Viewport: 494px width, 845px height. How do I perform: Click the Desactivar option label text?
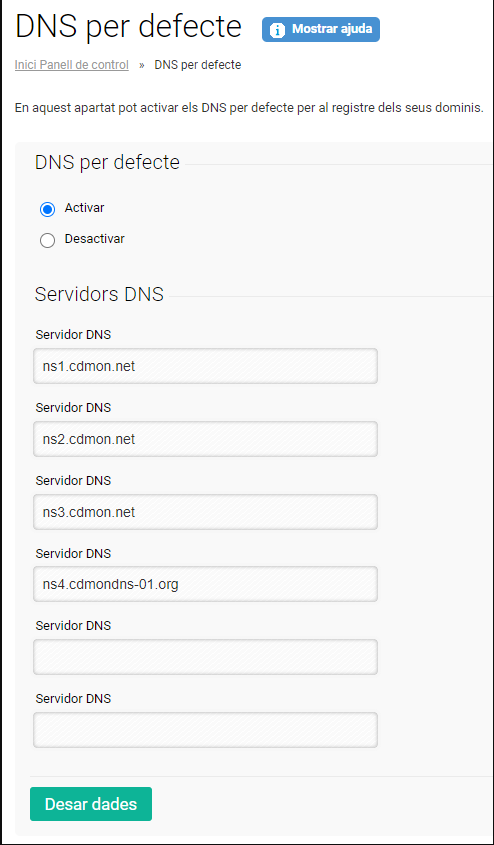pos(95,239)
